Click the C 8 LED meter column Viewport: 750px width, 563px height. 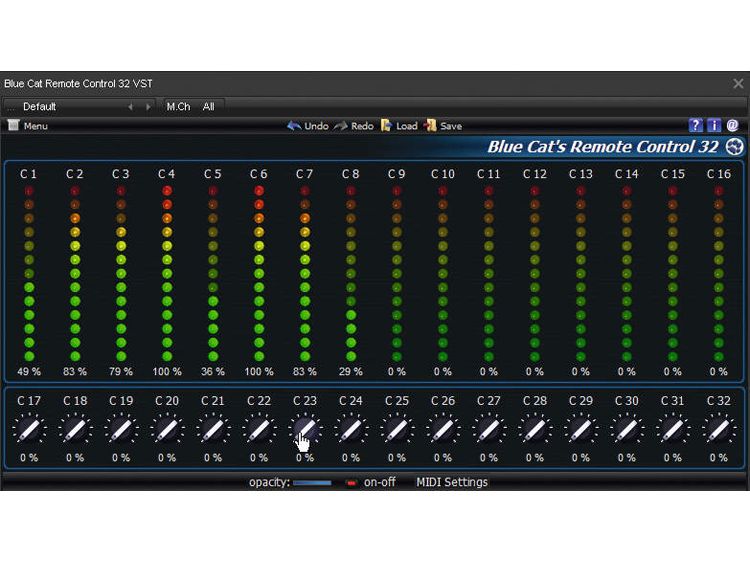pos(351,274)
